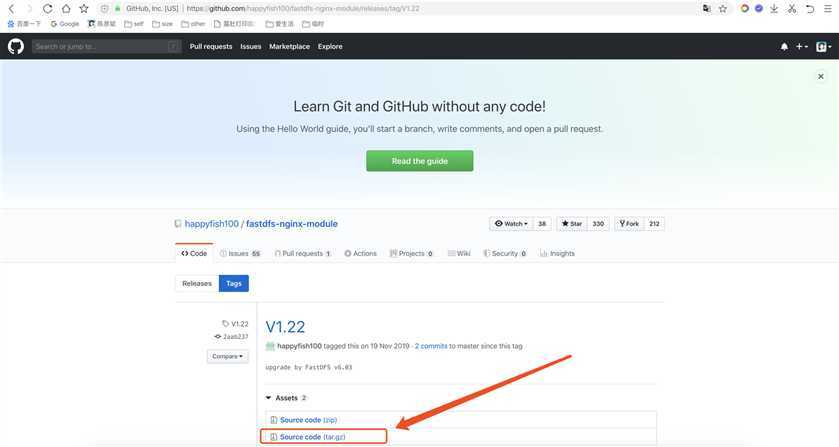839x447 pixels.
Task: Click the stargazers count 330
Action: pyautogui.click(x=598, y=224)
